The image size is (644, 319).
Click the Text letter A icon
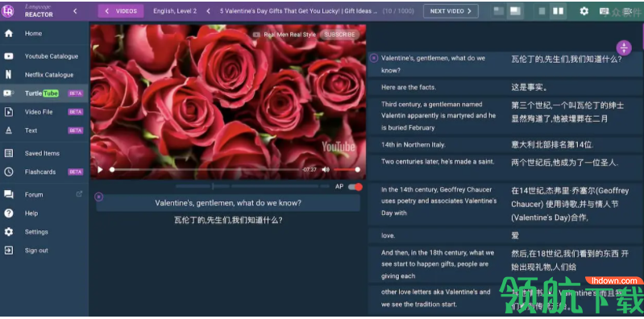(9, 130)
